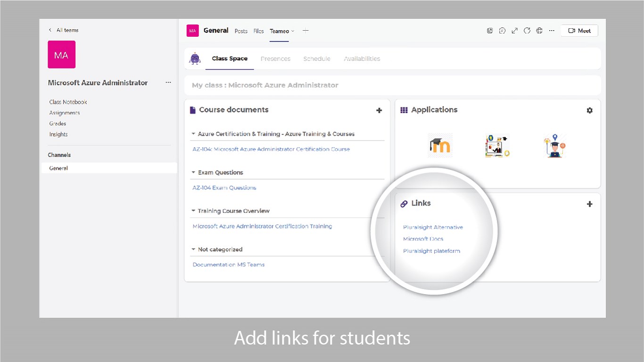Collapse the Exam Questions category

point(193,173)
